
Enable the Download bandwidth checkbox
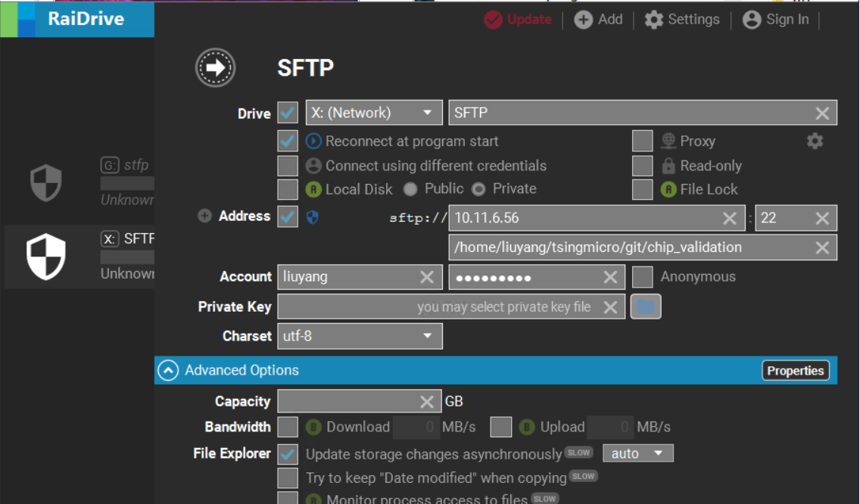pyautogui.click(x=288, y=427)
